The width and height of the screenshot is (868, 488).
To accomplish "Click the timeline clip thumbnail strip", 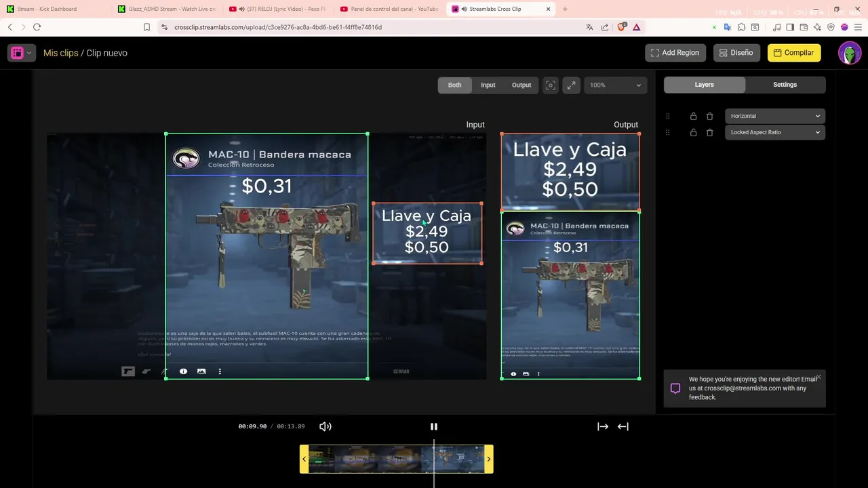I will click(396, 459).
